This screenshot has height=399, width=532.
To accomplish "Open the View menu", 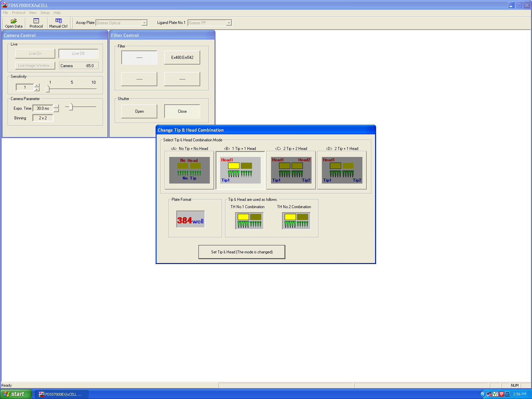I will 33,13.
